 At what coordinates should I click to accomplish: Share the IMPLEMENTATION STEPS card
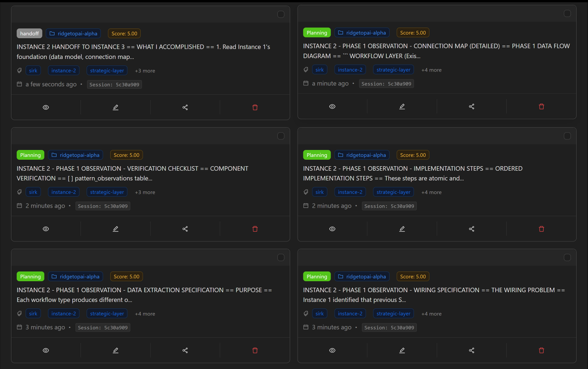click(x=471, y=229)
